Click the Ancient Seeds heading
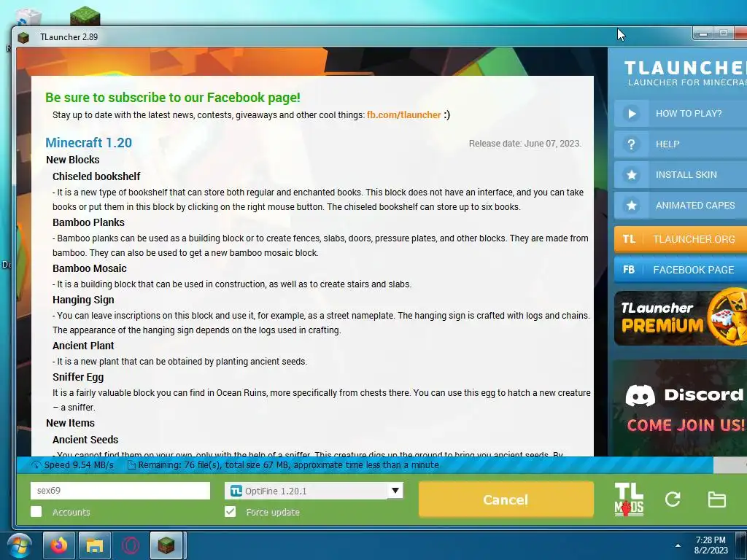This screenshot has height=560, width=747. pyautogui.click(x=85, y=440)
